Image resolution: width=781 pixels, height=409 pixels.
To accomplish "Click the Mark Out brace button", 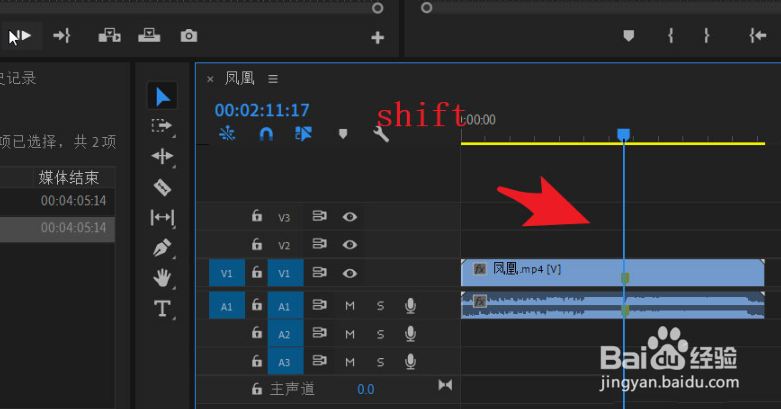I will (706, 35).
